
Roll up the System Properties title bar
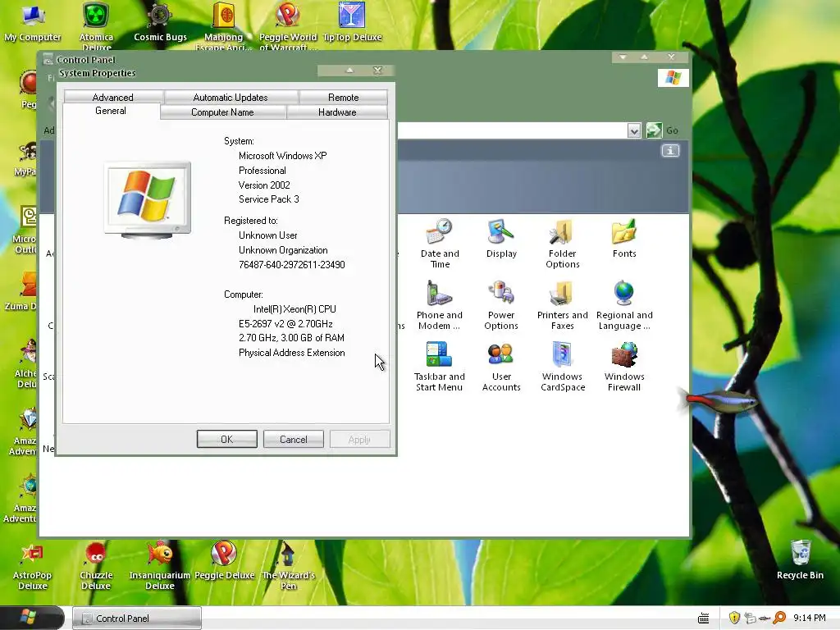(x=349, y=71)
